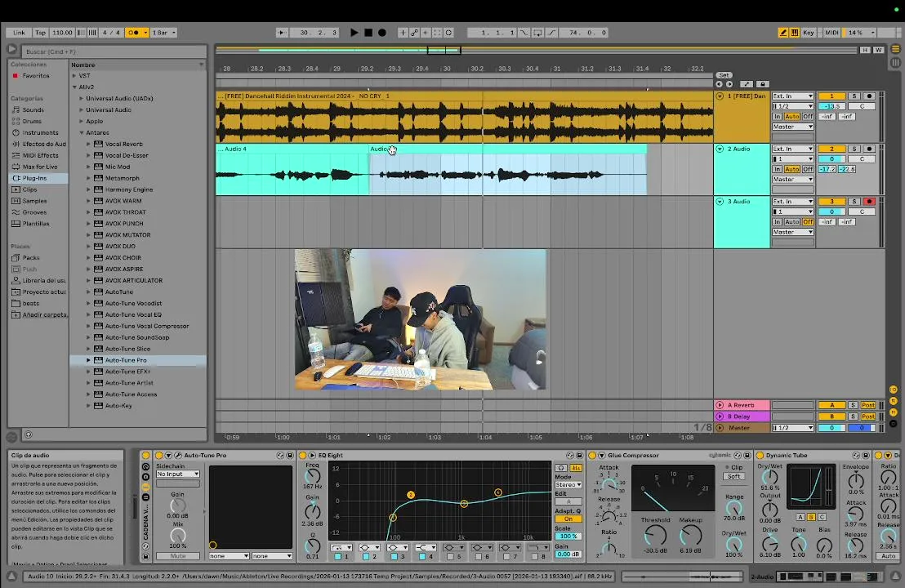The height and width of the screenshot is (588, 905).
Task: Toggle EQ Eight Adapt. Q On
Action: [x=568, y=519]
